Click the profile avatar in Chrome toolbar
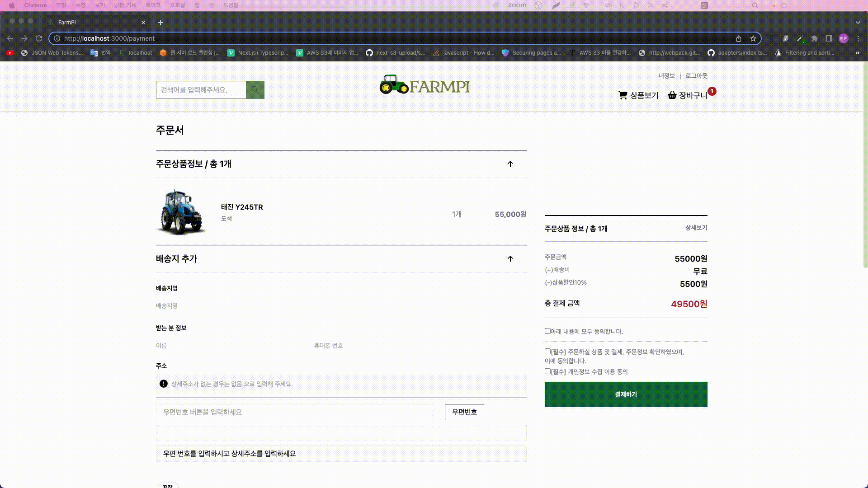This screenshot has height=488, width=868. pos(844,38)
